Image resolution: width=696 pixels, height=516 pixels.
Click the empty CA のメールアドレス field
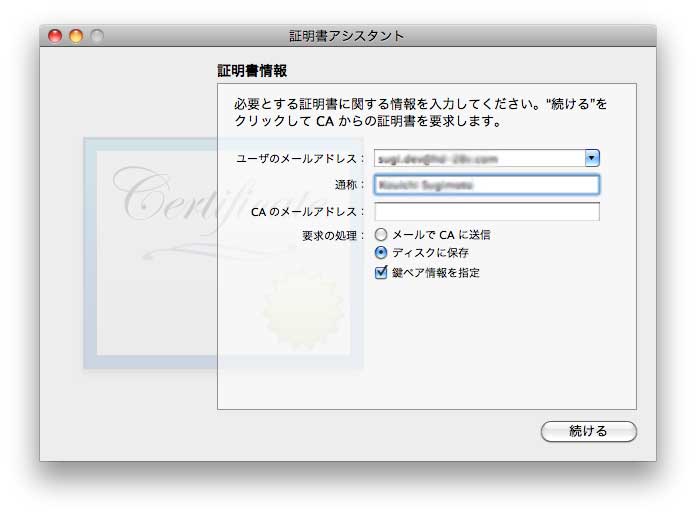[486, 211]
